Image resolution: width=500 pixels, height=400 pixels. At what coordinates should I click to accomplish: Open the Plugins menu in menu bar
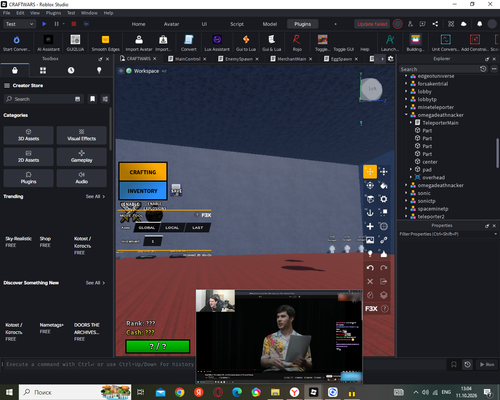pos(53,13)
